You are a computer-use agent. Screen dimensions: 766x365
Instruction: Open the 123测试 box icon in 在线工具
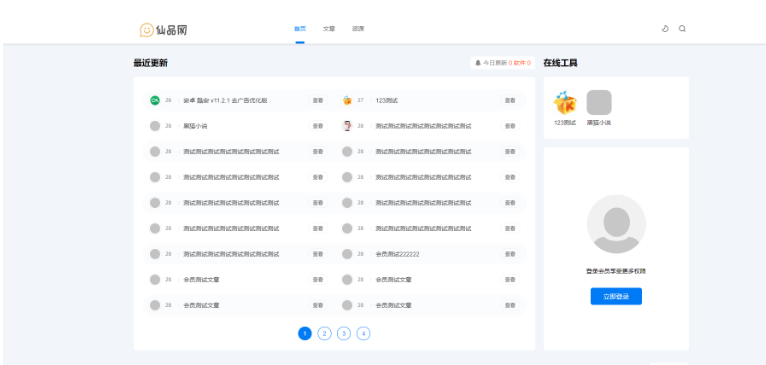[x=565, y=103]
